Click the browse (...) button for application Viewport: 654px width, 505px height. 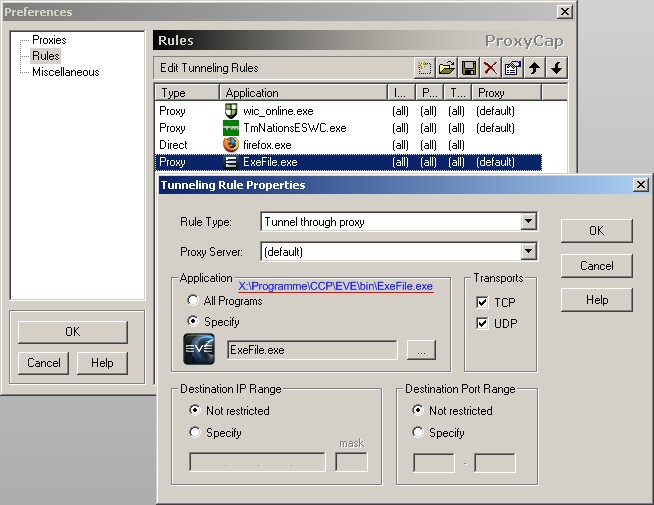pyautogui.click(x=421, y=350)
